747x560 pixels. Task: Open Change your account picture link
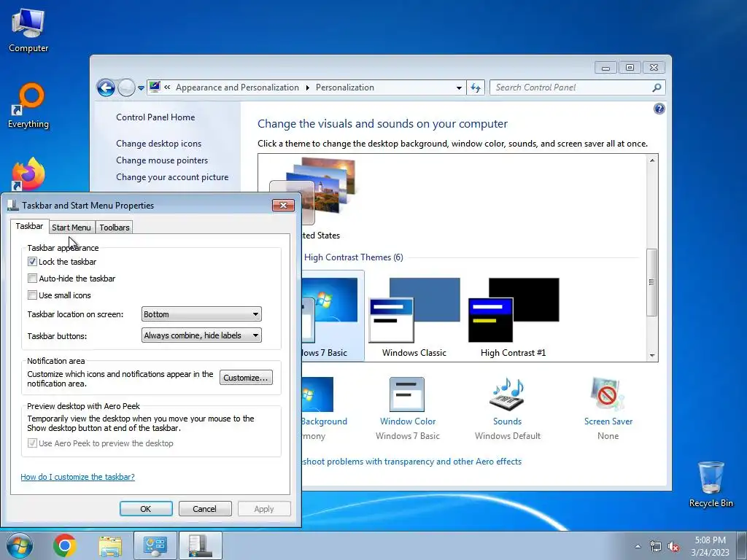[x=172, y=176]
